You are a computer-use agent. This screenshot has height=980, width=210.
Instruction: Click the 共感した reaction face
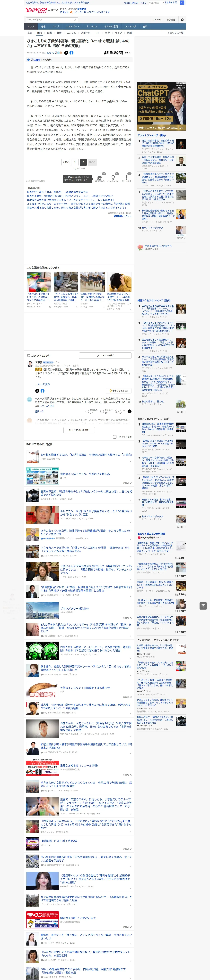88,411
